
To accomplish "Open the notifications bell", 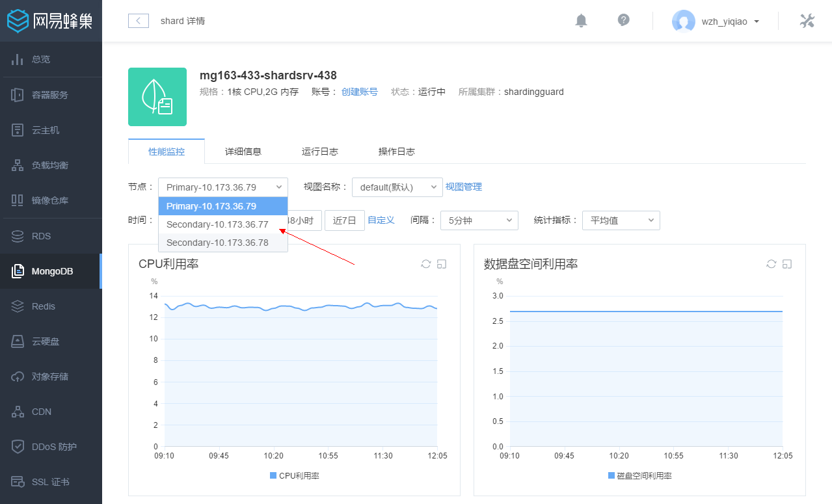I will (x=581, y=21).
